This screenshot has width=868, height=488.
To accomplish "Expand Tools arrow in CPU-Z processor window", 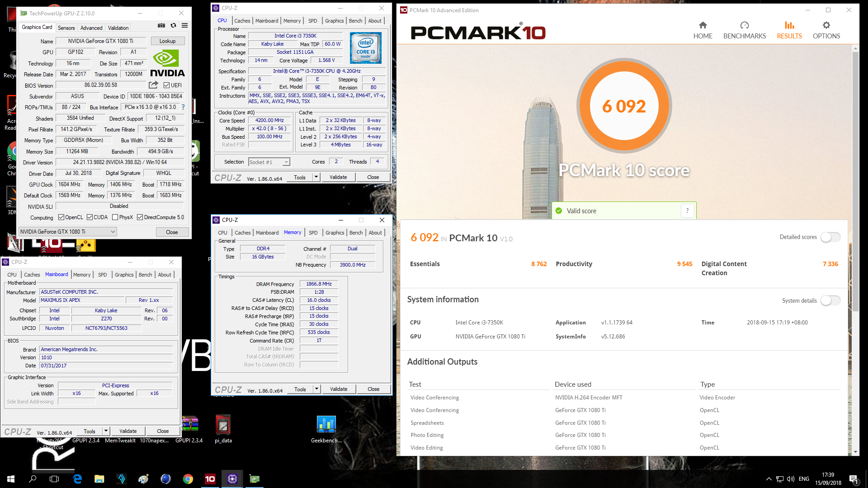I will [316, 177].
